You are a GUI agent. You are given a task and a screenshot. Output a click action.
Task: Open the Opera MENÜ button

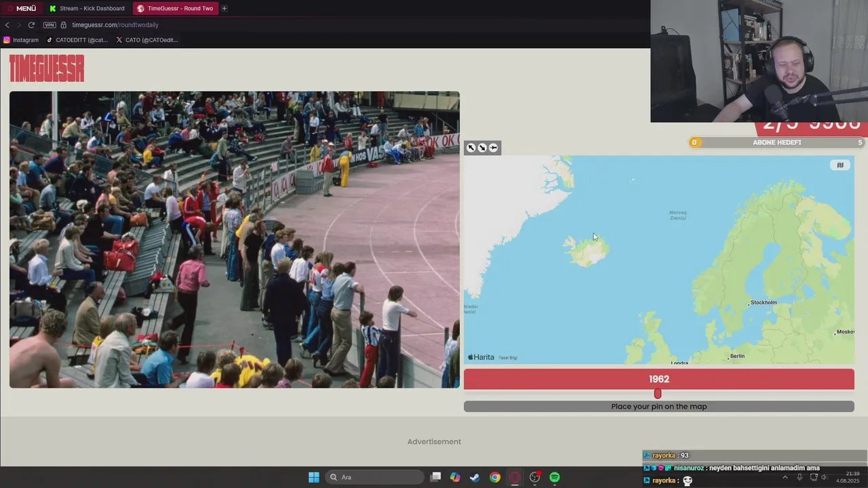pos(22,8)
